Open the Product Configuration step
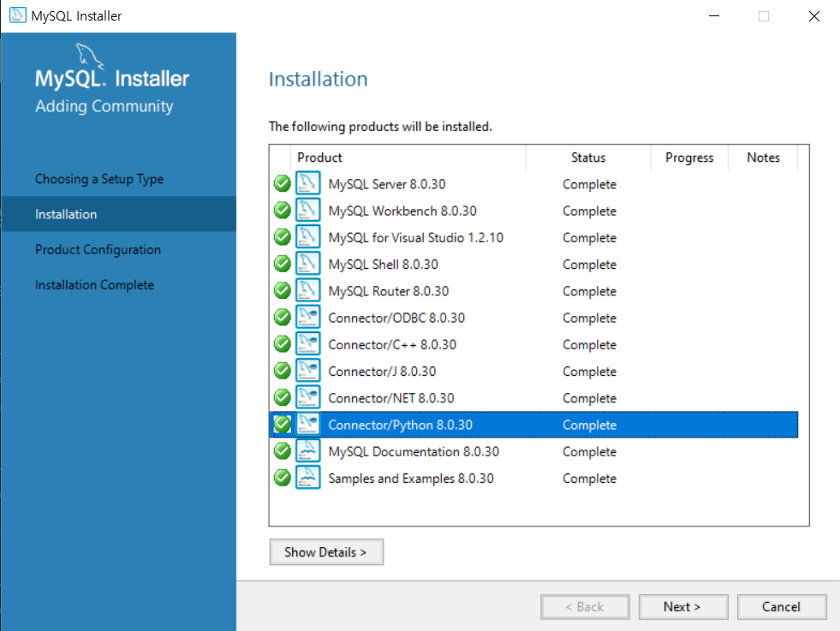This screenshot has width=840, height=631. coord(98,250)
